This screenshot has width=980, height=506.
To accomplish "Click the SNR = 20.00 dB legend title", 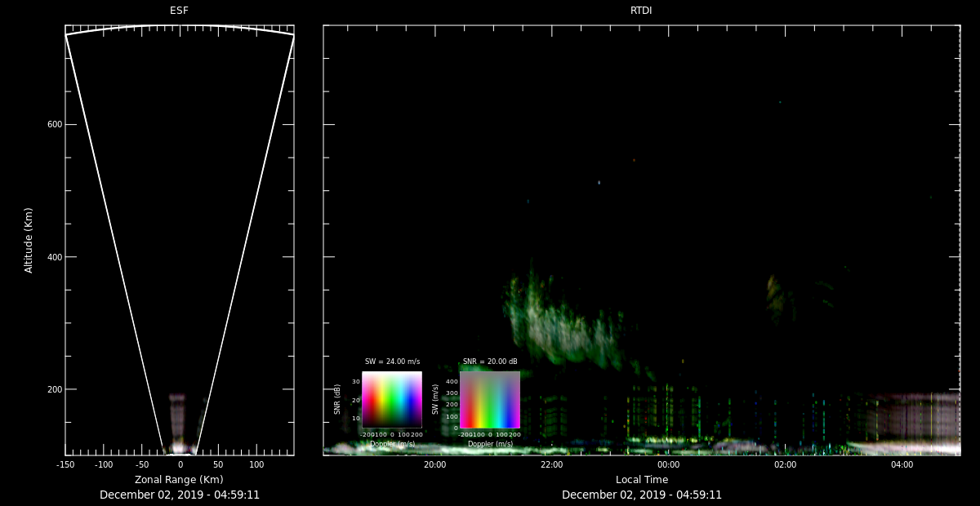I will (x=490, y=362).
